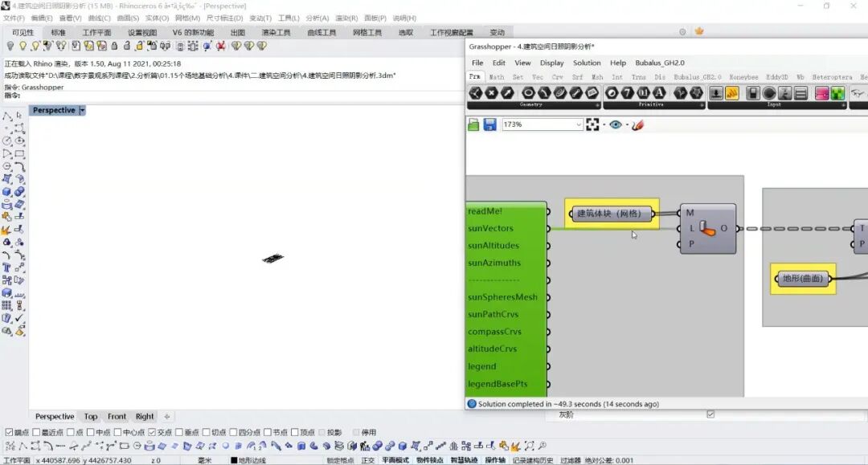Enable the 切点 osnap checkbox
This screenshot has width=868, height=465.
(206, 432)
